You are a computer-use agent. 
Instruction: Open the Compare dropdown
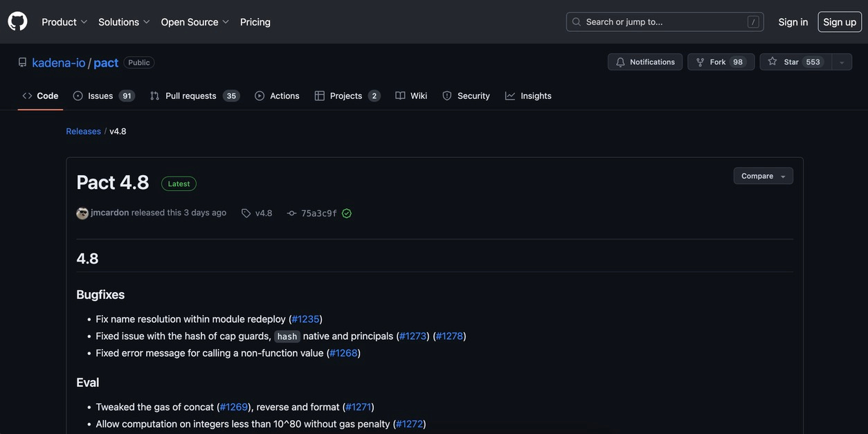(x=763, y=176)
